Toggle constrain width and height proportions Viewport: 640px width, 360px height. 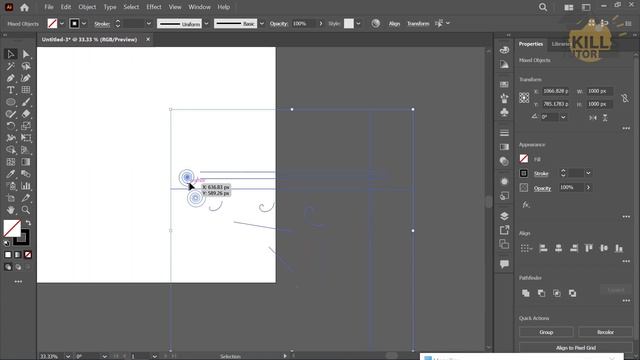625,98
